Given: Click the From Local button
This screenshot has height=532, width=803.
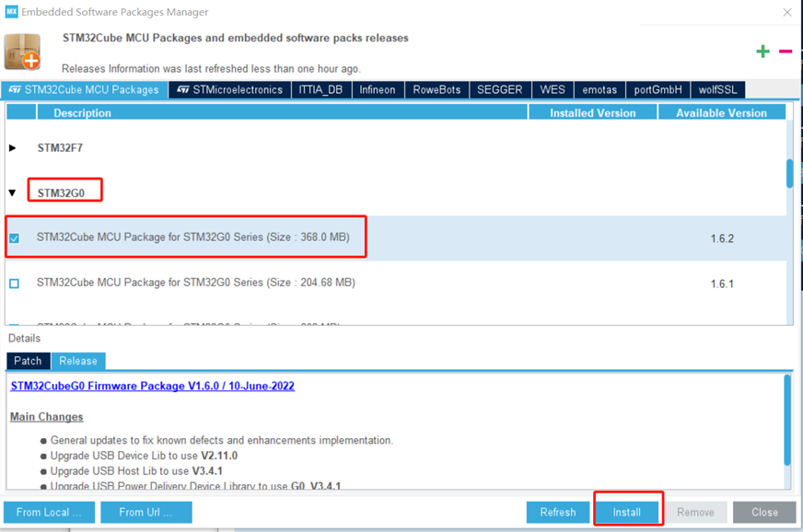Looking at the screenshot, I should pyautogui.click(x=48, y=513).
